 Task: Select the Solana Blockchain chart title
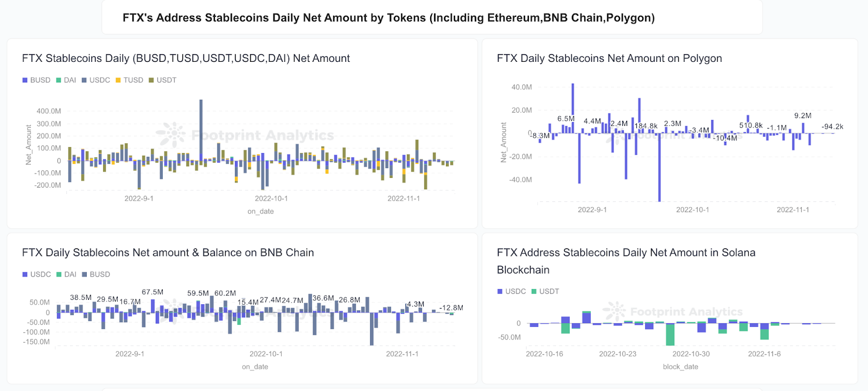626,261
